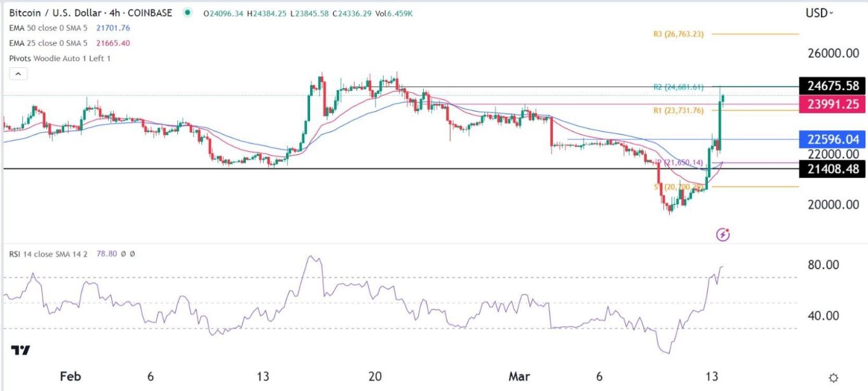Click the purple lightning event marker
This screenshot has width=868, height=391.
click(722, 235)
